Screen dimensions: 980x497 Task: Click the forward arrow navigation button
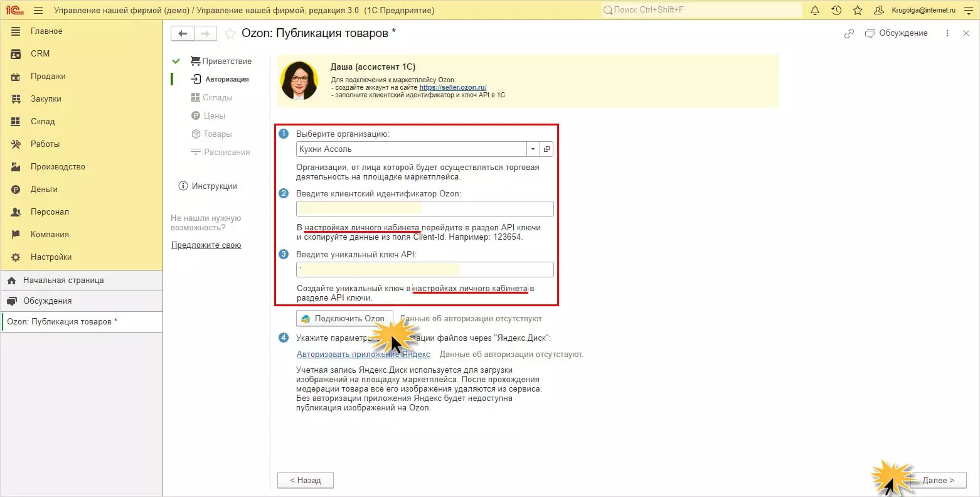[x=206, y=33]
